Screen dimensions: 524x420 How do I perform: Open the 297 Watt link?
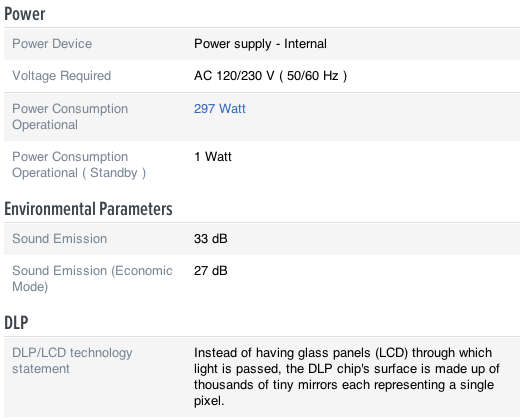click(220, 109)
